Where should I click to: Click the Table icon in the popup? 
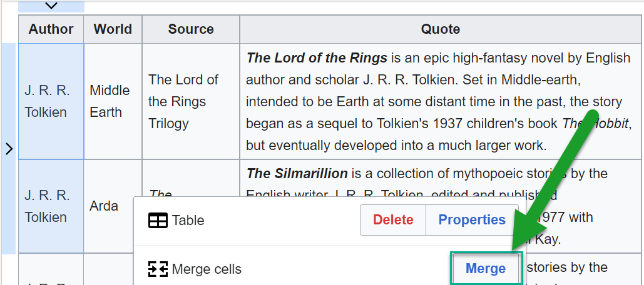tap(158, 221)
